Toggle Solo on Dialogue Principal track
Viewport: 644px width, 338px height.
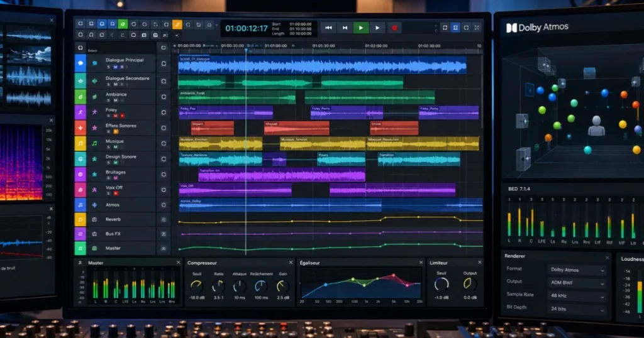coord(109,67)
